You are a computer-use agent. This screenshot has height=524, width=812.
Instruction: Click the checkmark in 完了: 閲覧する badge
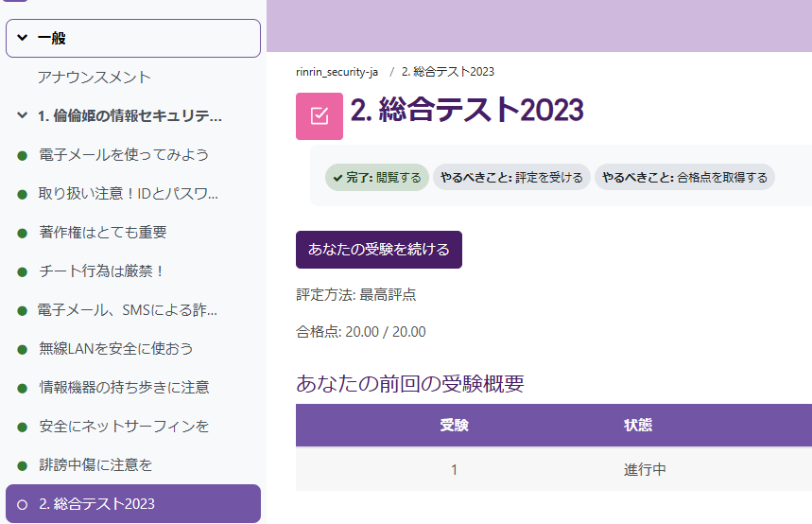point(337,178)
